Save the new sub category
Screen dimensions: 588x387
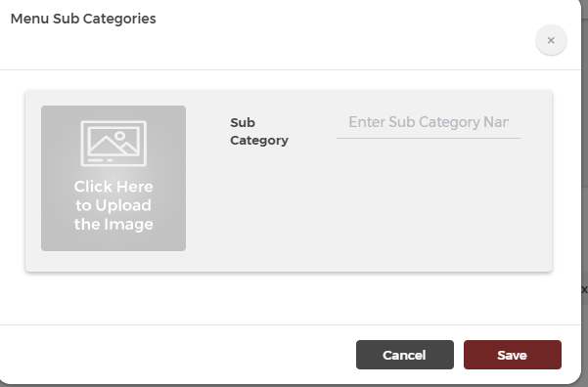513,355
